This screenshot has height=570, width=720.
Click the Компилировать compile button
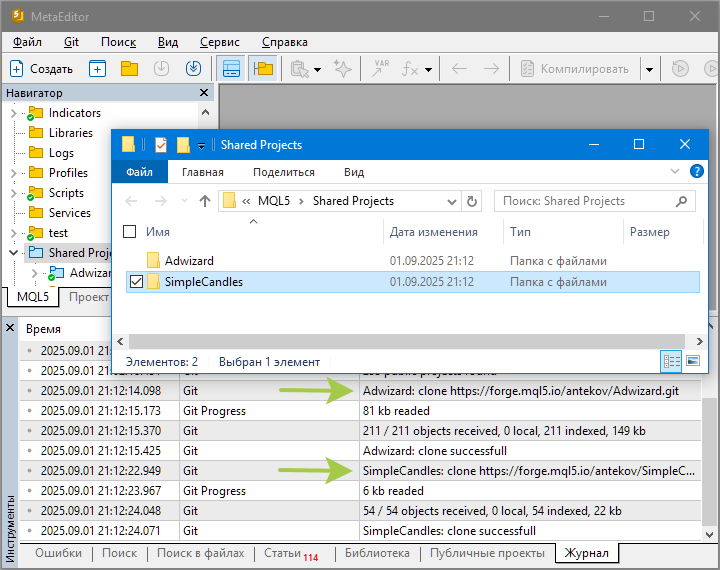pyautogui.click(x=575, y=69)
